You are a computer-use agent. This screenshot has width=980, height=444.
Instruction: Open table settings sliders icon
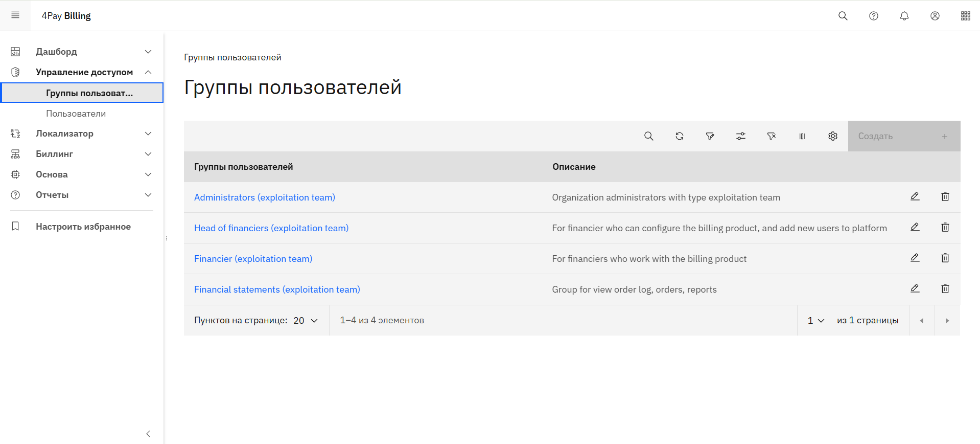pos(740,136)
